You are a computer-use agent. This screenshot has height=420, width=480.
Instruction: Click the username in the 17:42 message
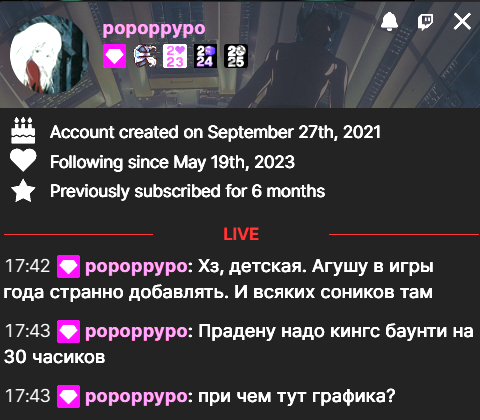click(x=136, y=267)
